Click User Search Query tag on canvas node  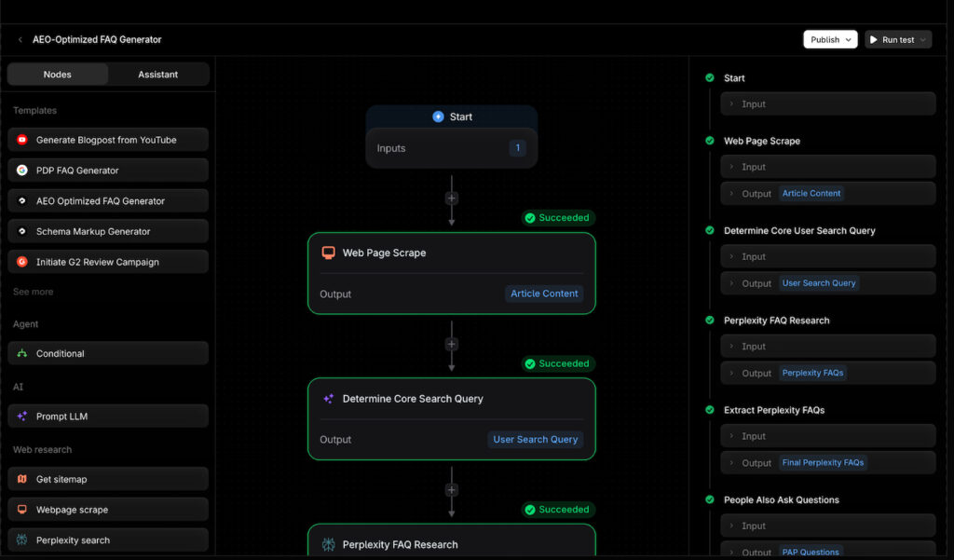point(536,440)
